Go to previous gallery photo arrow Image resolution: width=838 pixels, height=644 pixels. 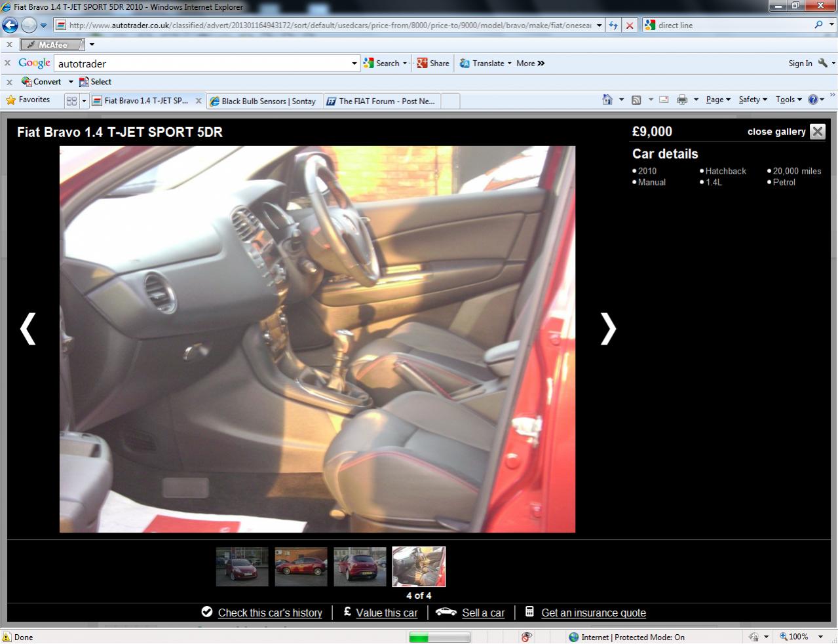pos(28,328)
